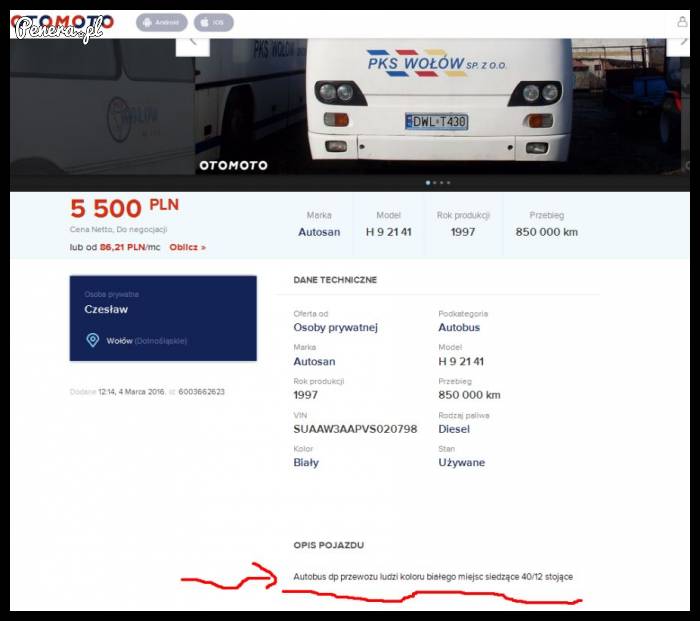Image resolution: width=700 pixels, height=621 pixels.
Task: Click the location pin icon
Action: click(x=92, y=340)
